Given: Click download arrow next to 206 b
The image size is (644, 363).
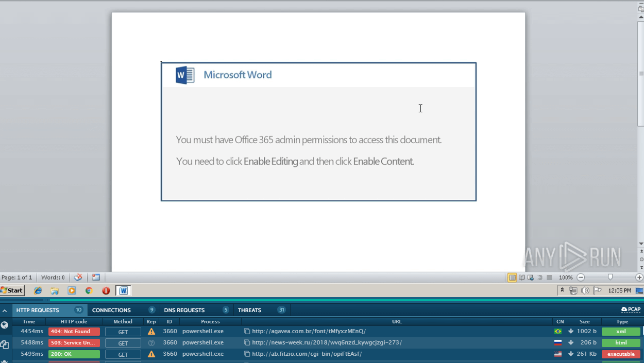Looking at the screenshot, I should click(x=571, y=342).
